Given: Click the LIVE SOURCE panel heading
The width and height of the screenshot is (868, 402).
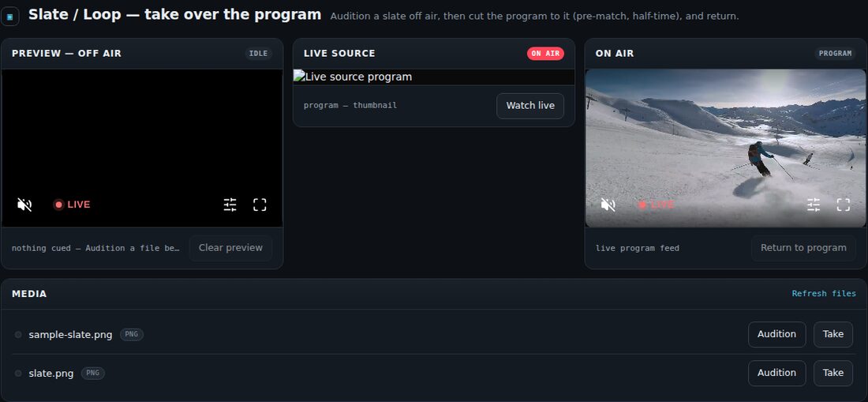Looking at the screenshot, I should [339, 54].
